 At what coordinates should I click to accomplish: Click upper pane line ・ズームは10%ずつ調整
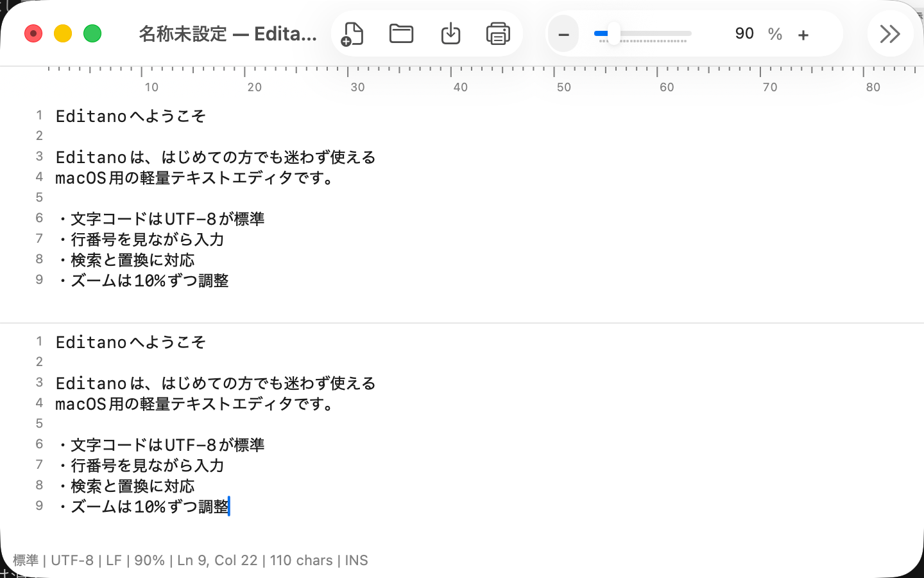tap(142, 280)
